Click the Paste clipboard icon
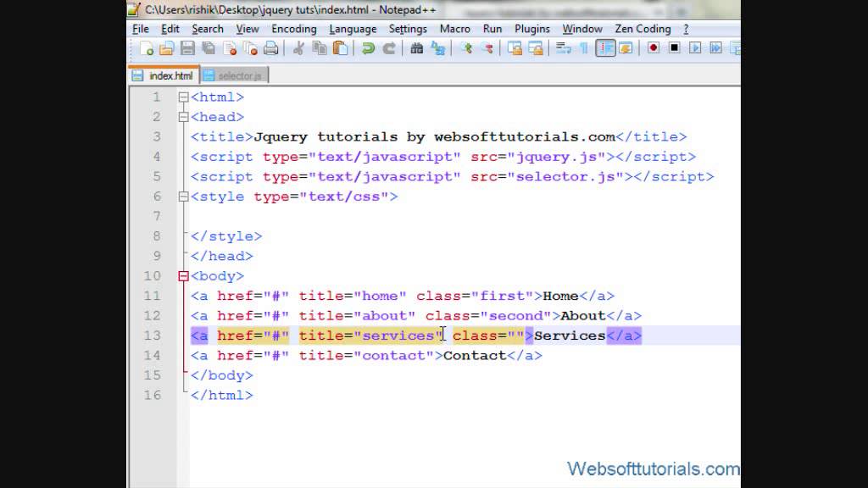Image resolution: width=868 pixels, height=488 pixels. [x=341, y=48]
